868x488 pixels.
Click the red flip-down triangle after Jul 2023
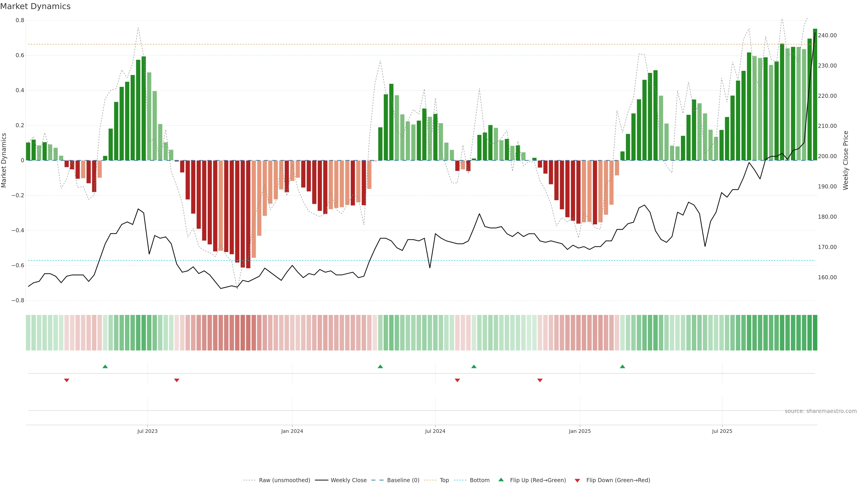(177, 380)
